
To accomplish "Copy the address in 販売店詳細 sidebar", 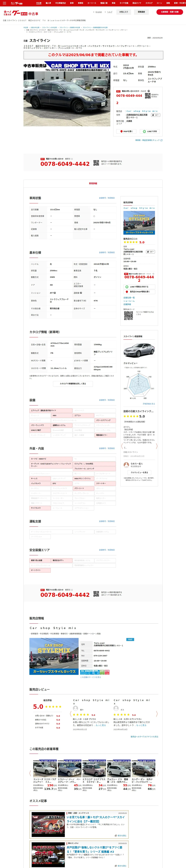I will [x=150, y=252].
